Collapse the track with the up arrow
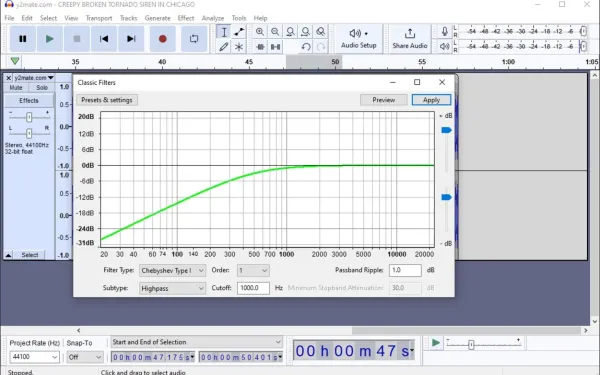This screenshot has width=600, height=375. 8,255
